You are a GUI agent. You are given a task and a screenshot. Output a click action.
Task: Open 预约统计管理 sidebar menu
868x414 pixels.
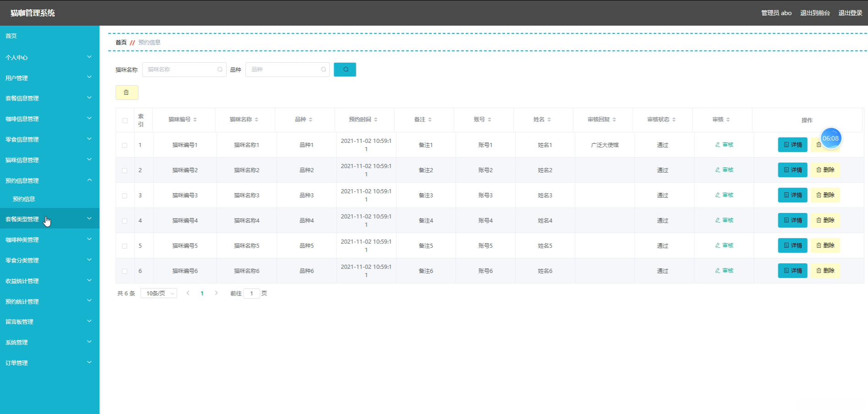49,301
